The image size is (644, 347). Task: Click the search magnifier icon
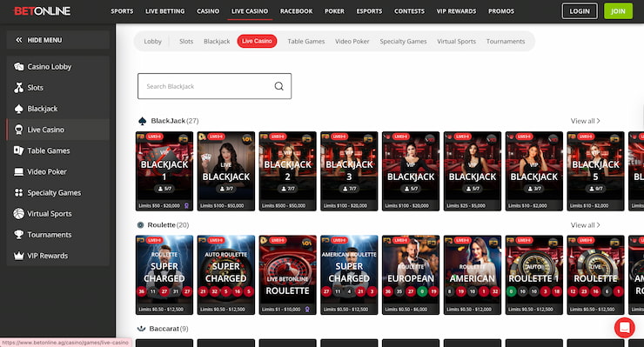pos(278,86)
